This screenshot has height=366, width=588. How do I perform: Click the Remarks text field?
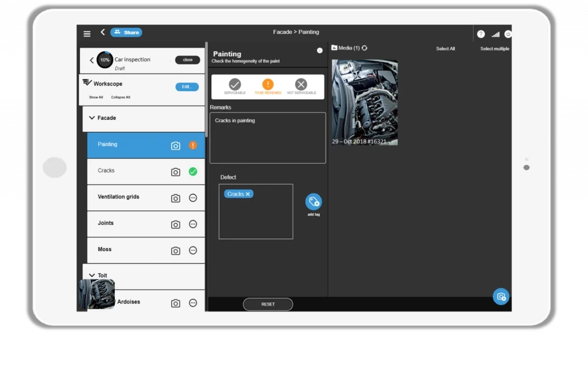coord(268,138)
